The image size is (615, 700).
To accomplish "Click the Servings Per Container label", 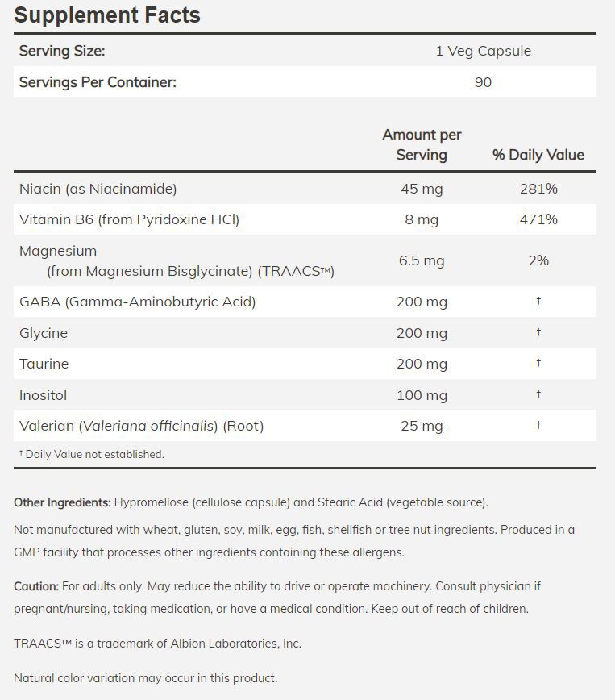I will click(98, 82).
